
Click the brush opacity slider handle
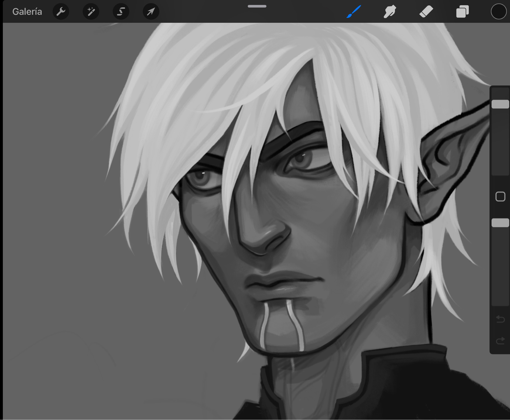click(500, 223)
